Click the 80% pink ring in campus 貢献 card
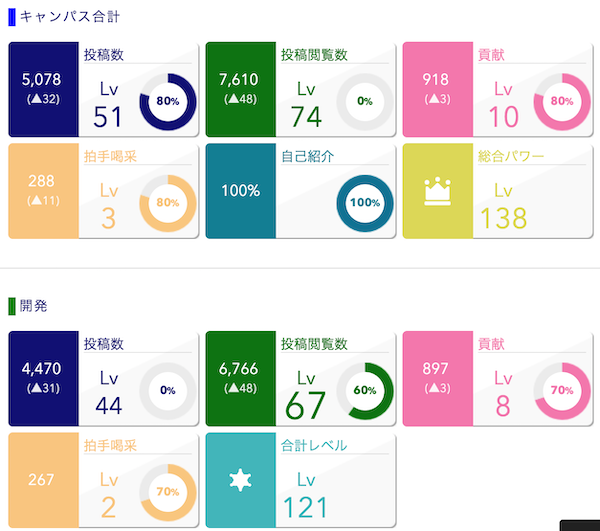The image size is (600, 531). tap(561, 101)
